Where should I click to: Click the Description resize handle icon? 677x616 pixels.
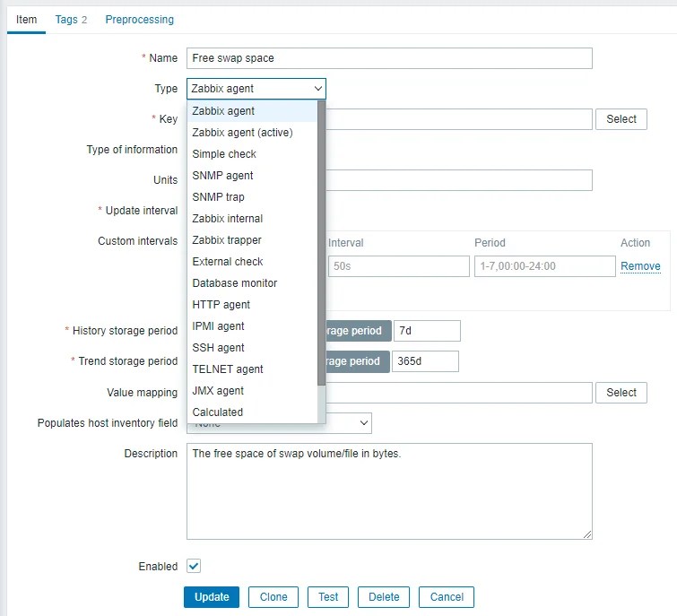(x=587, y=534)
